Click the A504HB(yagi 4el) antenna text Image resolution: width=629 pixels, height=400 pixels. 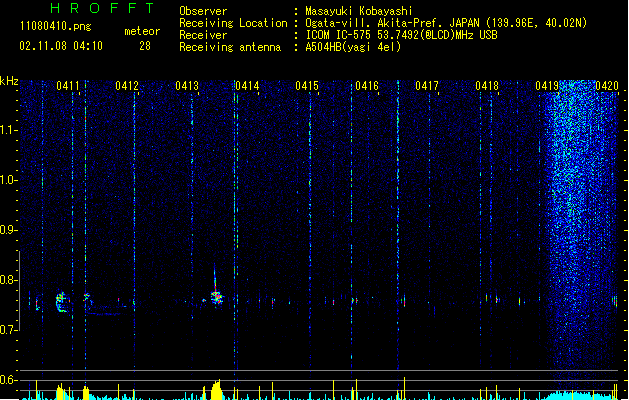353,47
